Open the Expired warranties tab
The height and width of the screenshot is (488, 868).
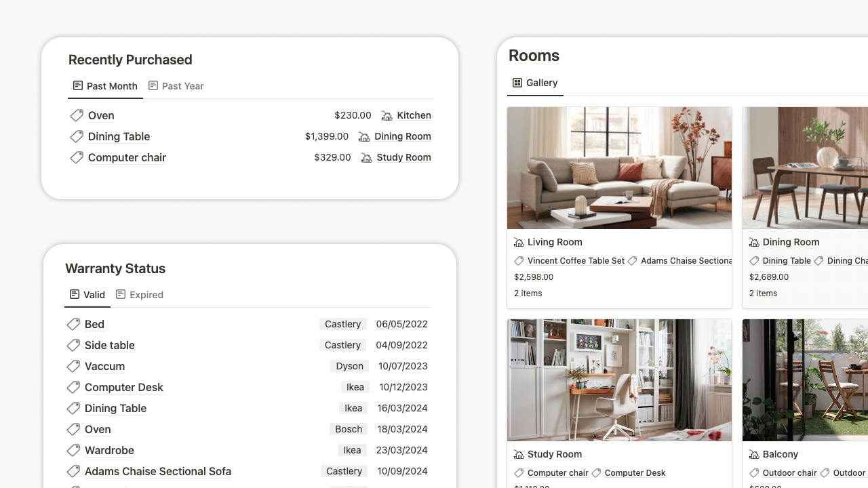pyautogui.click(x=140, y=295)
